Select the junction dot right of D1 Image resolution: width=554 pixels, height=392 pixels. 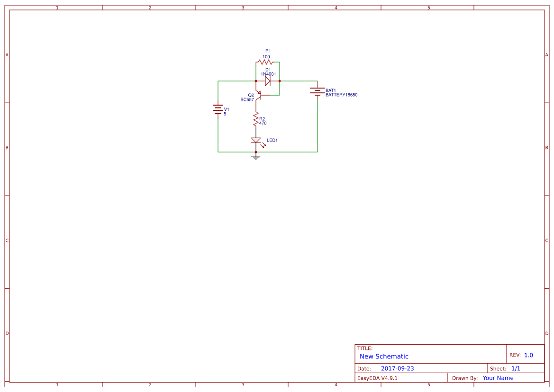(280, 81)
